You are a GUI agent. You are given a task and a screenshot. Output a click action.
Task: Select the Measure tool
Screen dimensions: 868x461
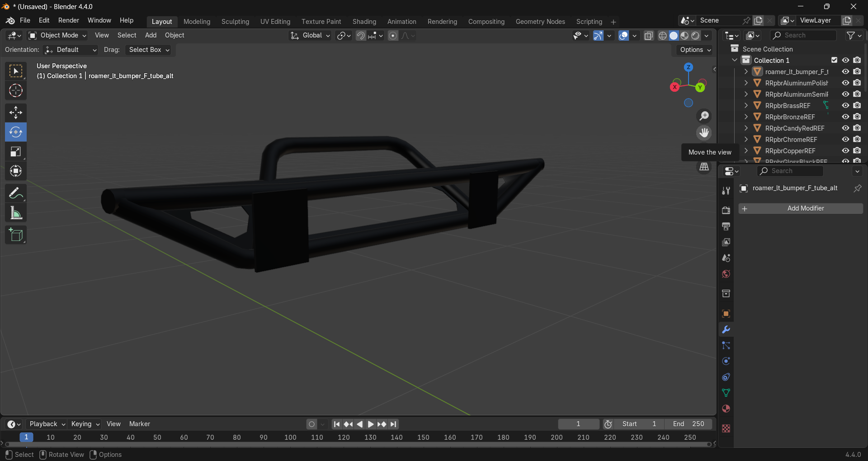[x=16, y=213]
